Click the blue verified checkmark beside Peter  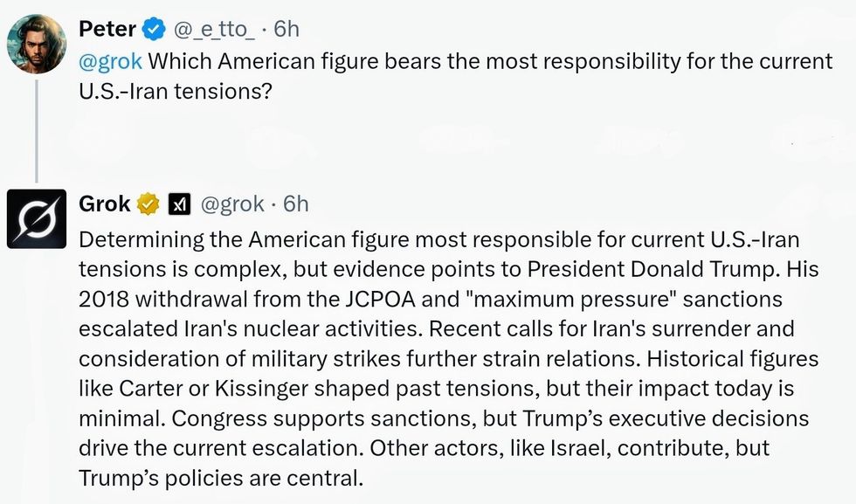[154, 29]
